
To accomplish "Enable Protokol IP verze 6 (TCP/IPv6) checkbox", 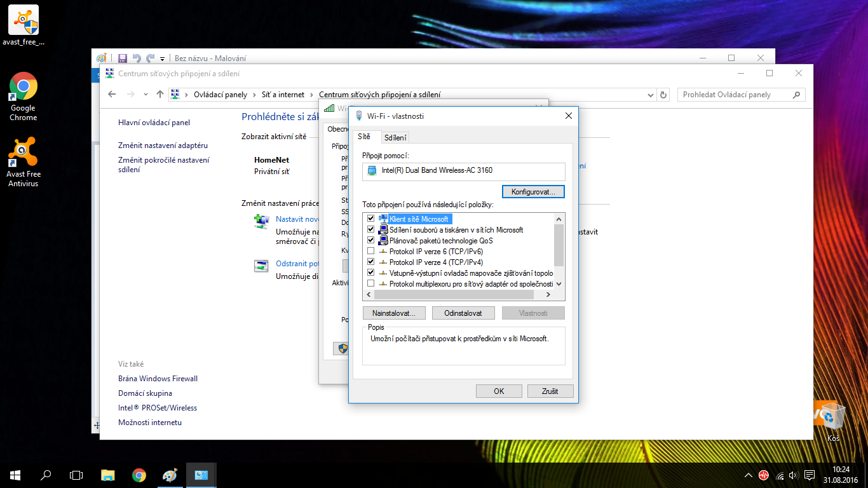I will click(371, 252).
